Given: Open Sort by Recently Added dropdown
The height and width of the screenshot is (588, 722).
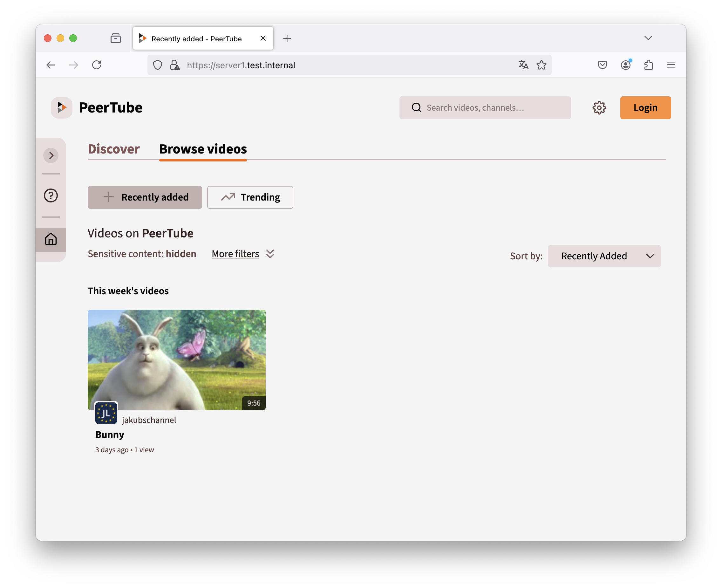Looking at the screenshot, I should (x=604, y=256).
